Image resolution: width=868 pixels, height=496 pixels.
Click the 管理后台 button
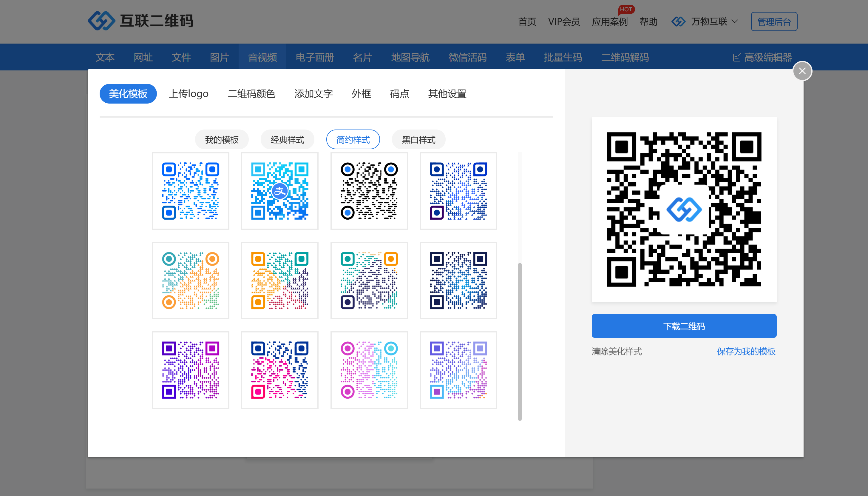coord(774,21)
